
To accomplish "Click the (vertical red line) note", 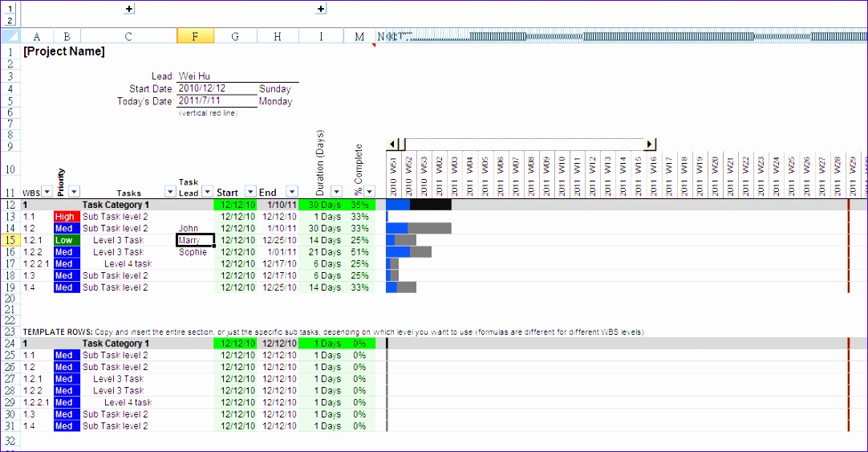I will pyautogui.click(x=208, y=113).
